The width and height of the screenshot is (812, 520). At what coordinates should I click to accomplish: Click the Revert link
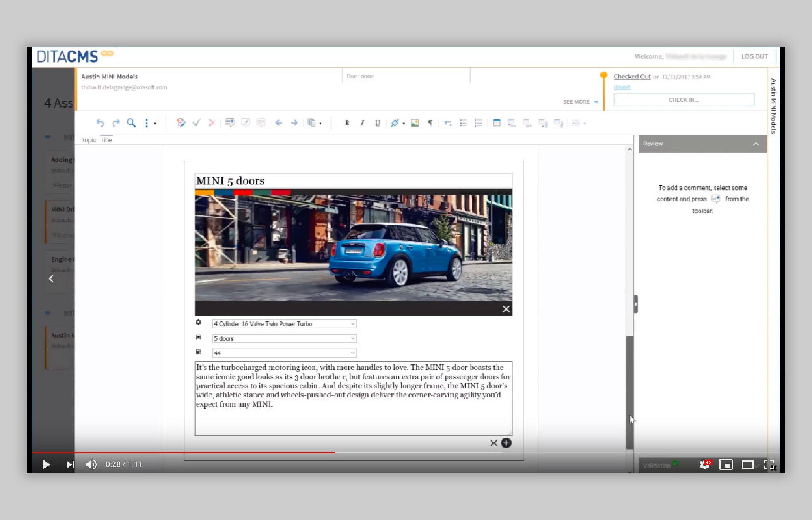coord(622,87)
